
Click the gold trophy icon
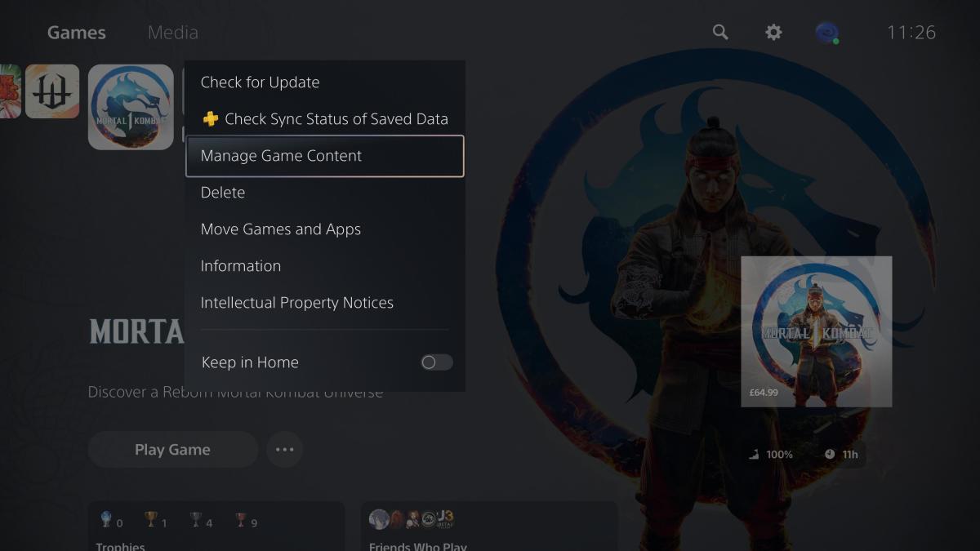click(x=150, y=520)
